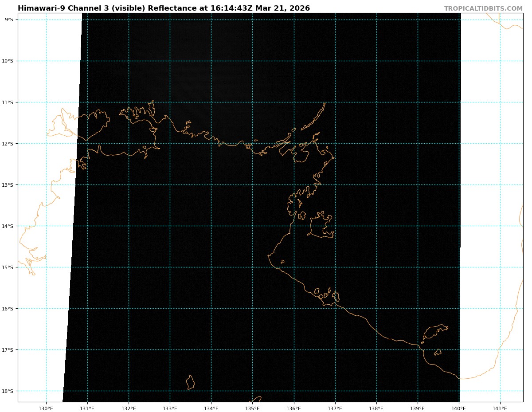
Task: Click the 15°S latitude tick label
Action: click(9, 267)
